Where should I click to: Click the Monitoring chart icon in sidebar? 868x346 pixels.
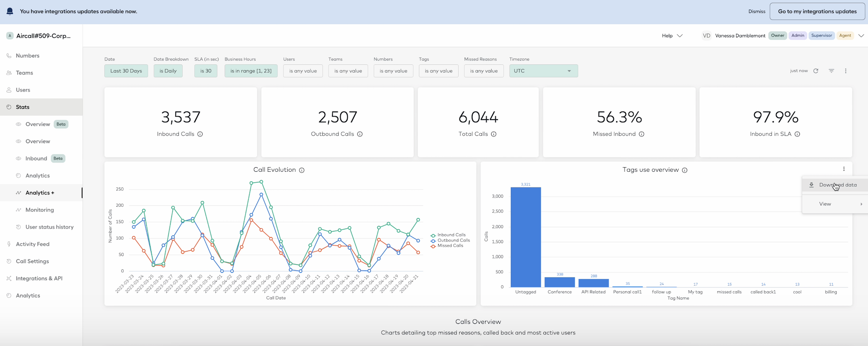[x=18, y=210]
